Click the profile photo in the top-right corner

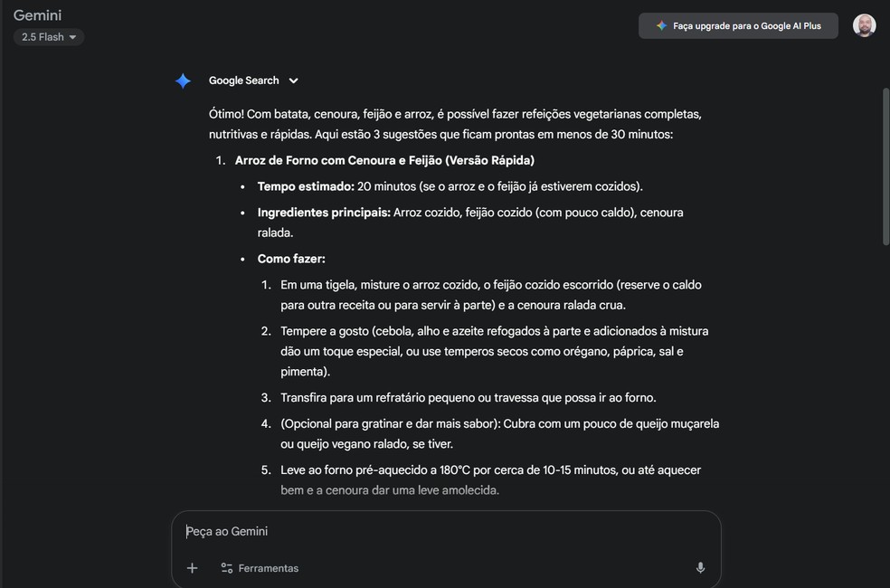click(864, 25)
